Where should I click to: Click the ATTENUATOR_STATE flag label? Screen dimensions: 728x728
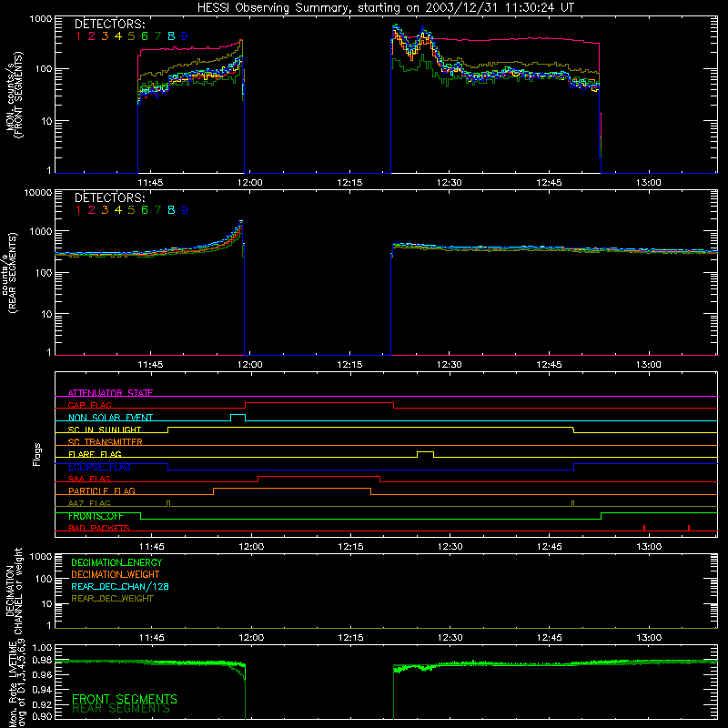tap(110, 393)
